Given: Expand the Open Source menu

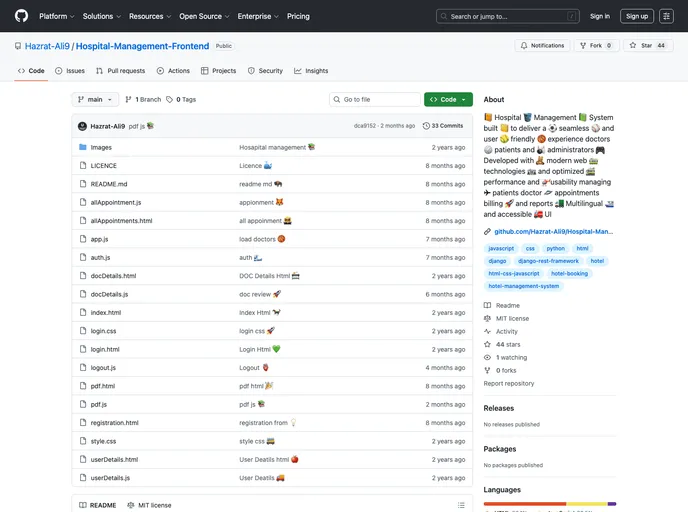Looking at the screenshot, I should [x=203, y=16].
